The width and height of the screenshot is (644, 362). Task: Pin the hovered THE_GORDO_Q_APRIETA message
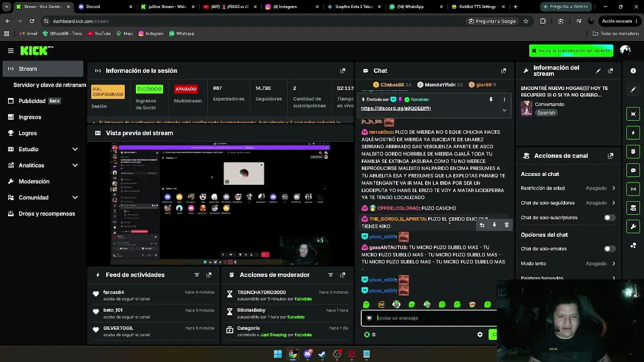494,225
